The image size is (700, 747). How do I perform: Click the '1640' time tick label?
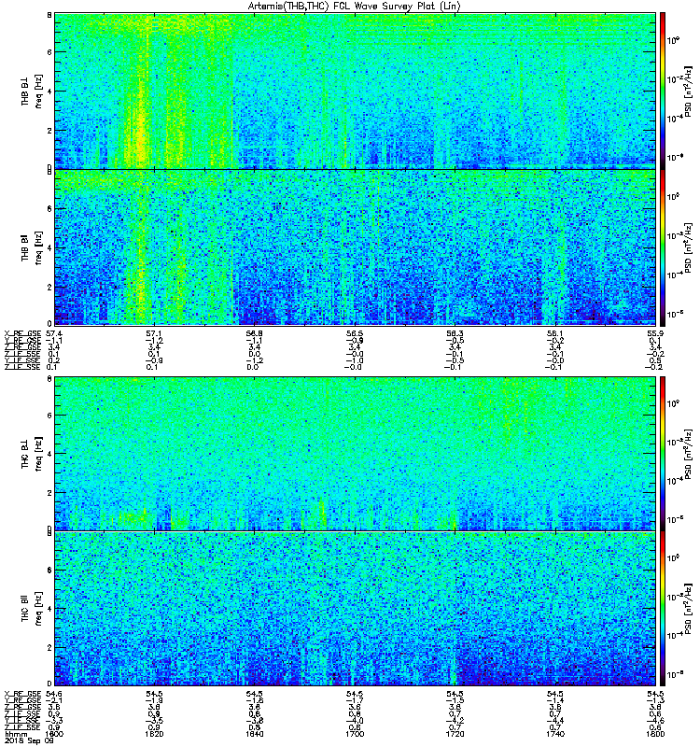(254, 734)
